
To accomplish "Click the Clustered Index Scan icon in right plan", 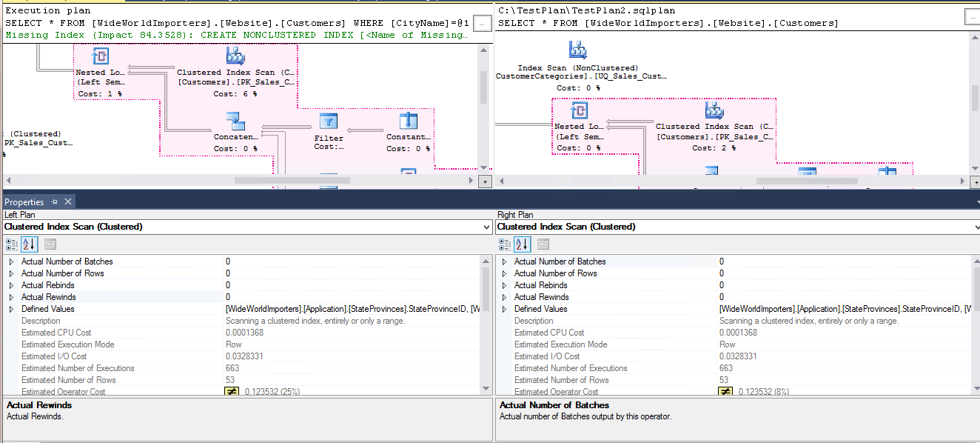I will (x=714, y=111).
